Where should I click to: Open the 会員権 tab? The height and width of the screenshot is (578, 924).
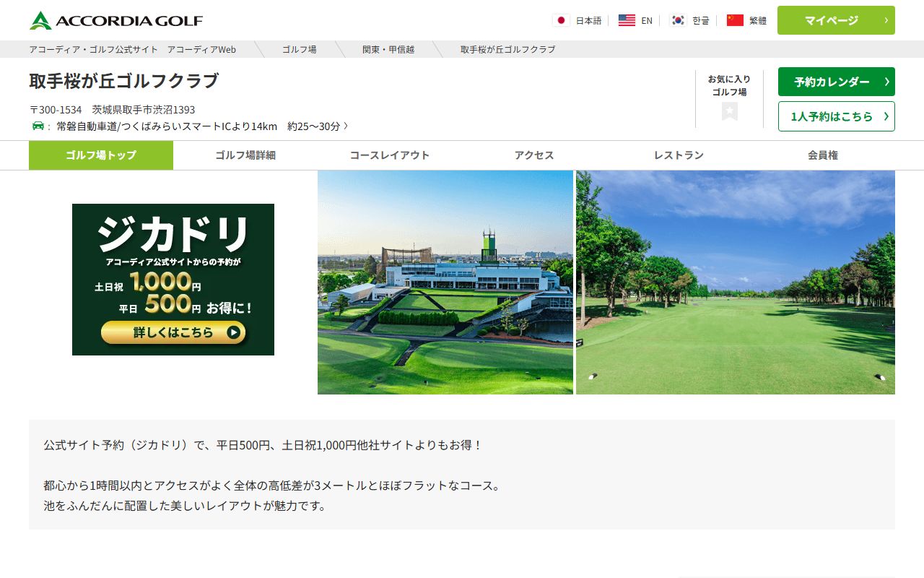click(823, 155)
